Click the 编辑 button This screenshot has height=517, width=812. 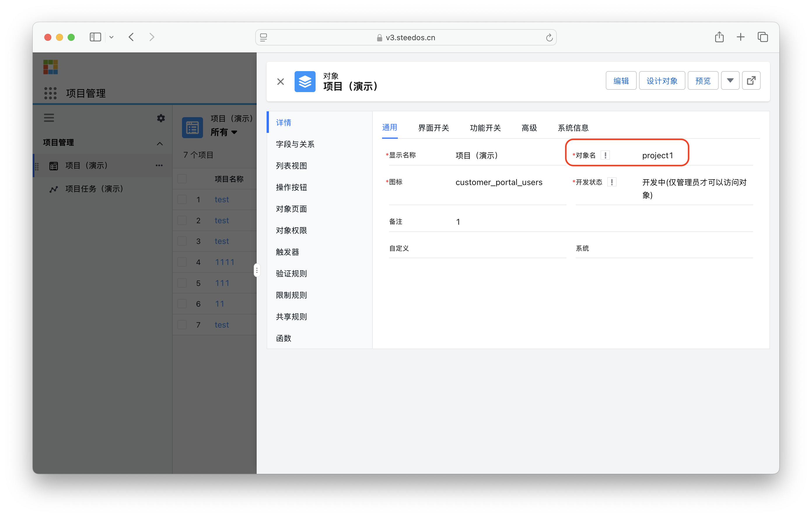click(621, 80)
